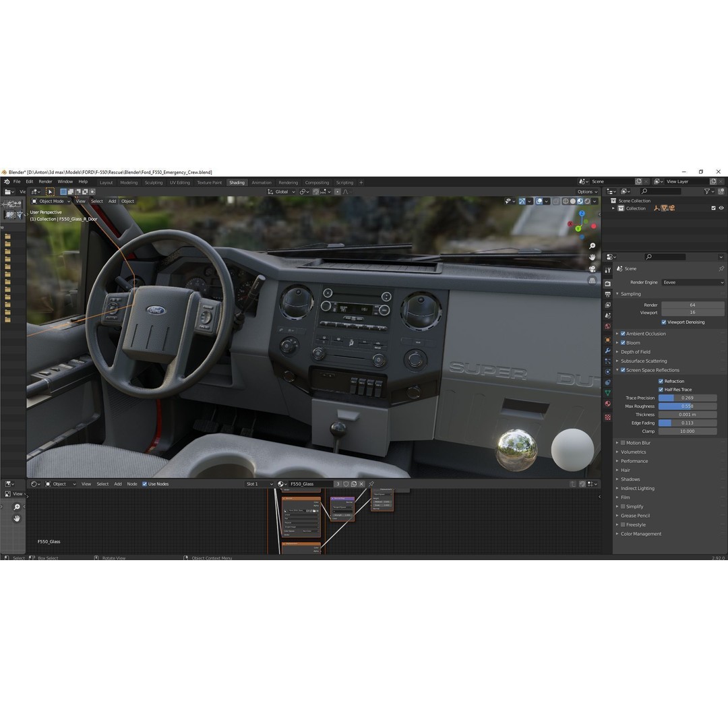This screenshot has height=728, width=728.
Task: Click the F550_Glass material name field
Action: [310, 484]
